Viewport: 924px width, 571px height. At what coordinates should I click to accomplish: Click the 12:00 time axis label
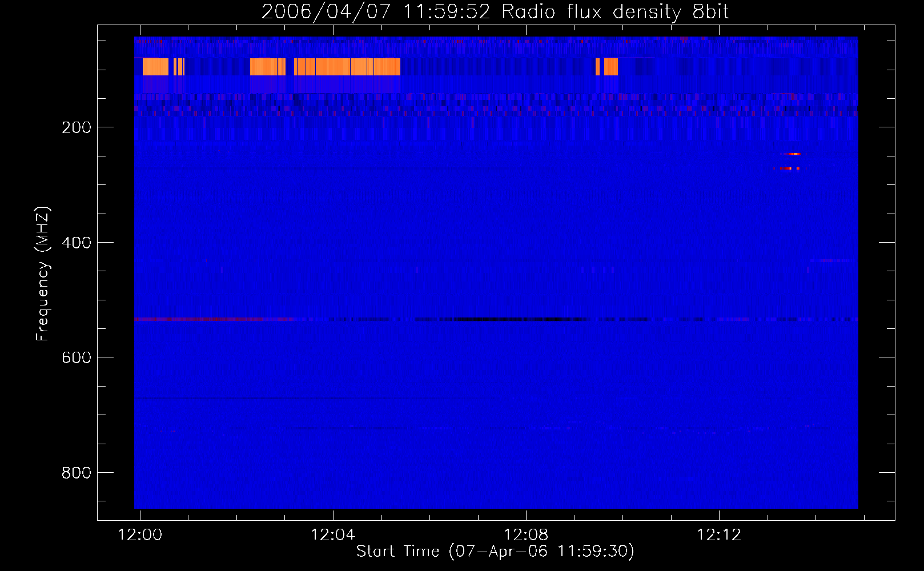140,534
